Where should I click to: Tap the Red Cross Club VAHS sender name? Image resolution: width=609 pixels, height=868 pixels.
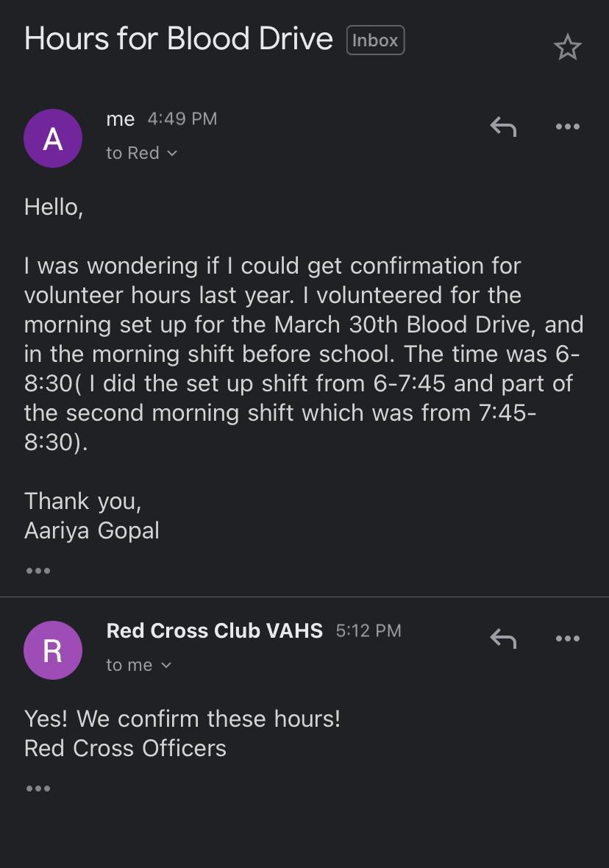214,630
